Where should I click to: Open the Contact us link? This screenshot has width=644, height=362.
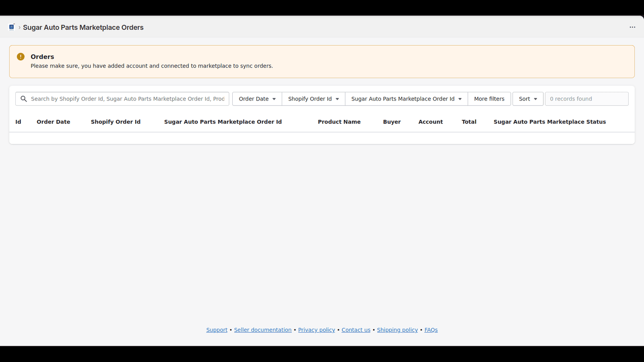(x=356, y=330)
